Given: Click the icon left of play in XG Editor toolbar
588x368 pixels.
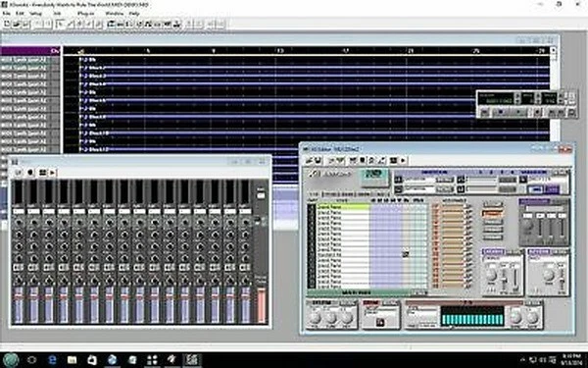Looking at the screenshot, I should [393, 160].
